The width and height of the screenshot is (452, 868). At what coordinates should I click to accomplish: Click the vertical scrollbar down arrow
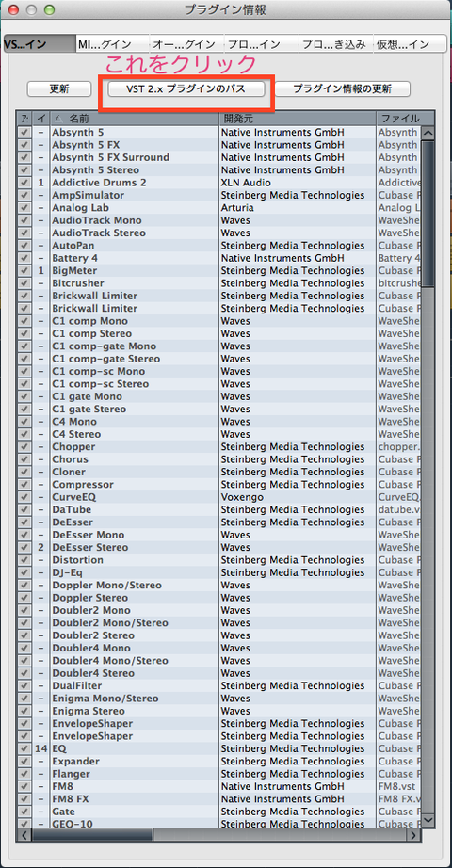pyautogui.click(x=428, y=820)
